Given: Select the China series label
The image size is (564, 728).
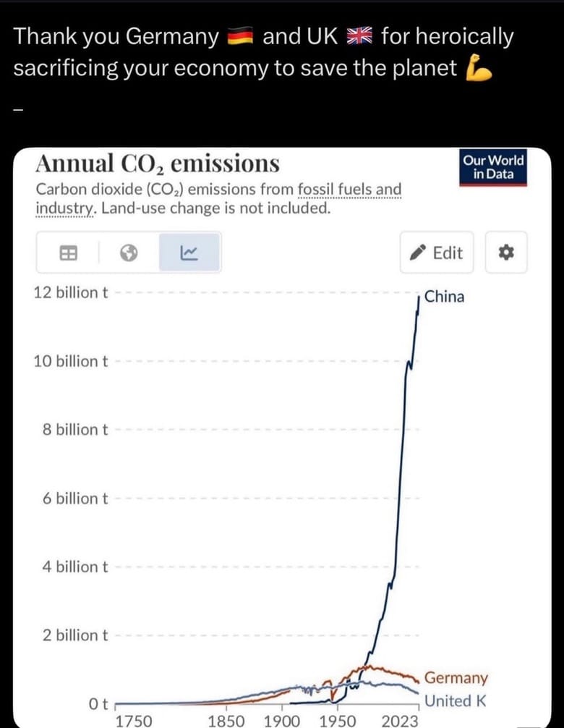Looking at the screenshot, I should 444,296.
